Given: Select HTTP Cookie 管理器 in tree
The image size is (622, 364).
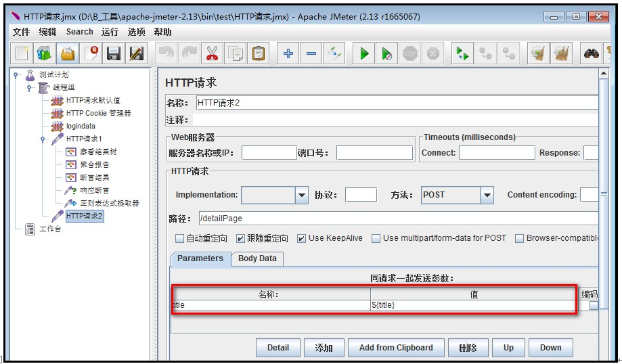Looking at the screenshot, I should pos(98,114).
